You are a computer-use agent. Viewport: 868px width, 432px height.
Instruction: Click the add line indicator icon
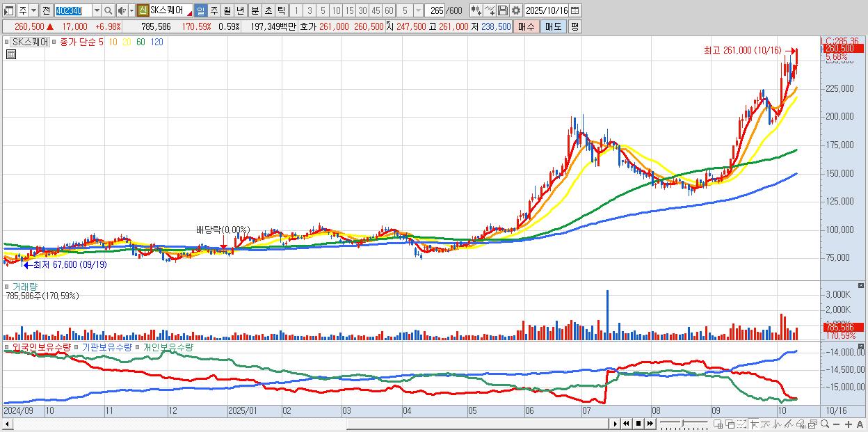[x=490, y=10]
